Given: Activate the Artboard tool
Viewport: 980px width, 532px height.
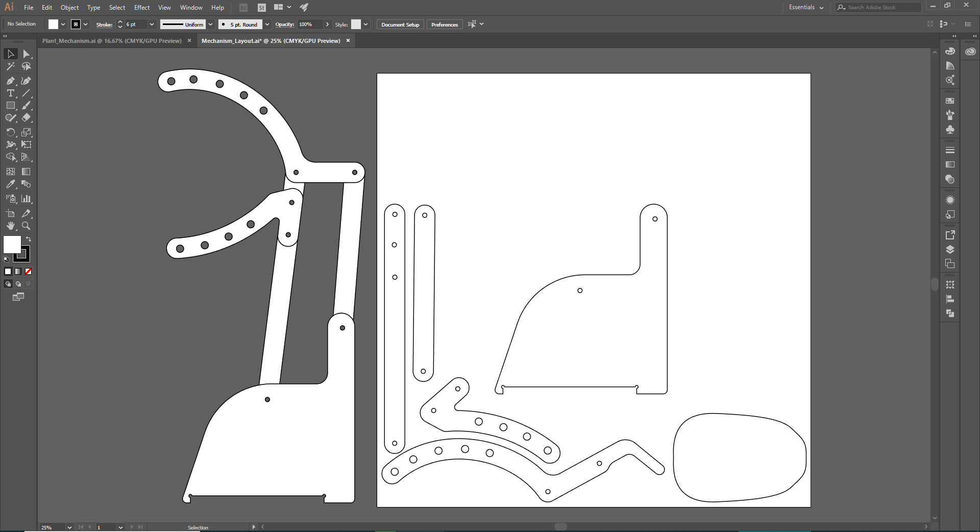Looking at the screenshot, I should click(x=11, y=213).
